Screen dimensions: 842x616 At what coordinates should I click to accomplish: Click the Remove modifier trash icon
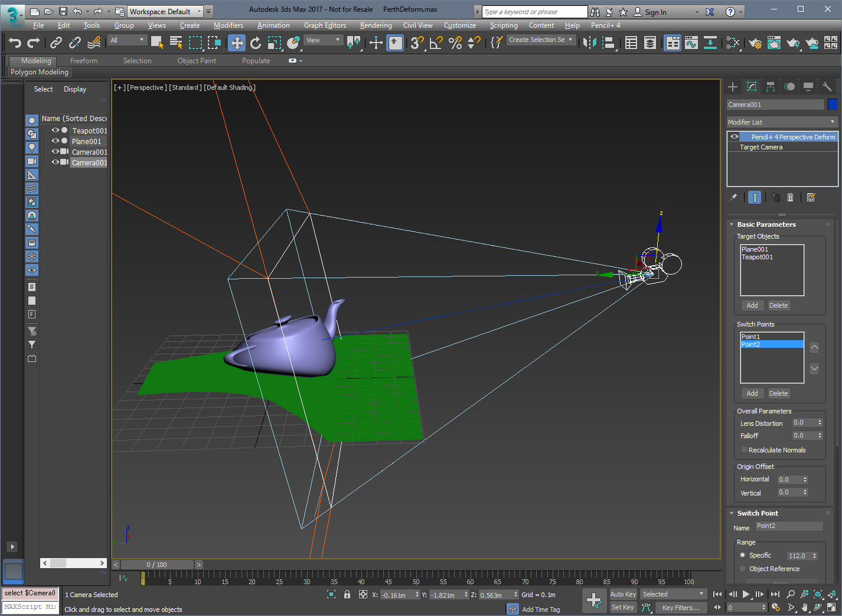click(790, 197)
